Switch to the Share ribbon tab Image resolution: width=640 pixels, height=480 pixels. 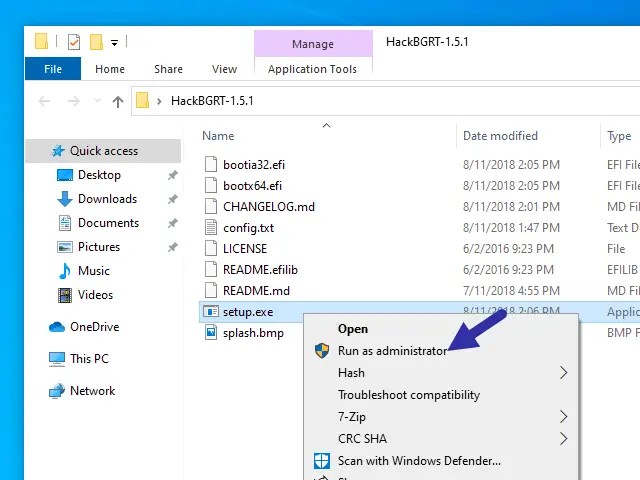[168, 69]
